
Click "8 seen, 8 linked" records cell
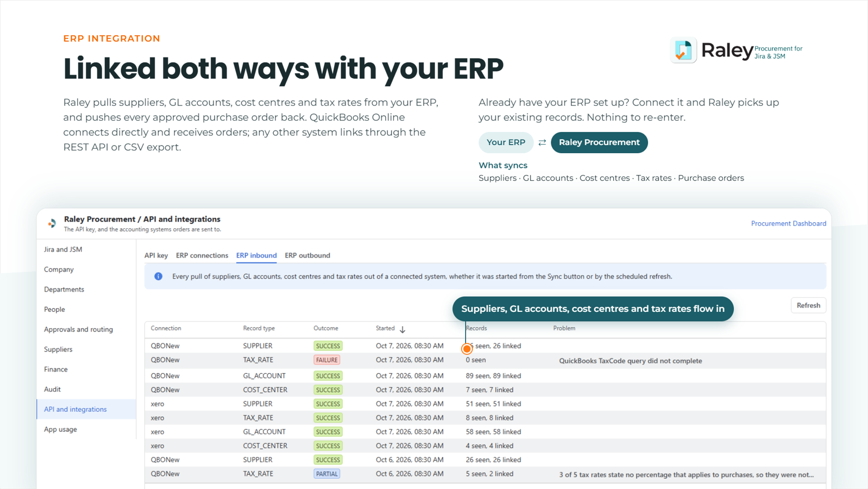click(489, 418)
